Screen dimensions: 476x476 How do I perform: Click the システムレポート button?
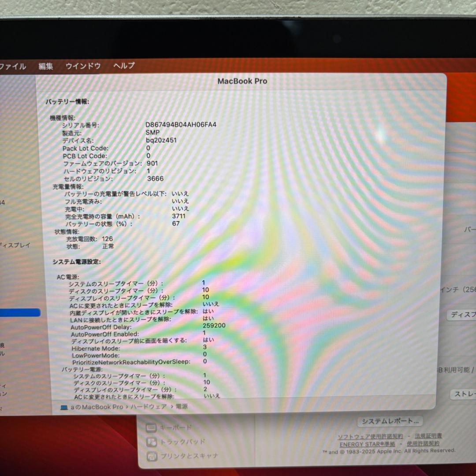(x=390, y=421)
